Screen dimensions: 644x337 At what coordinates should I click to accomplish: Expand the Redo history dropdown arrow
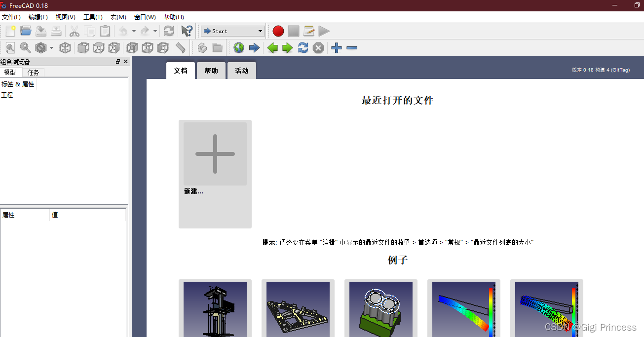coord(155,31)
